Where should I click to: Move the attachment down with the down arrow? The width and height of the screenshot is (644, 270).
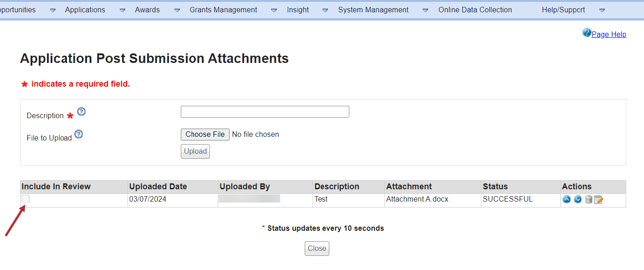(x=578, y=199)
